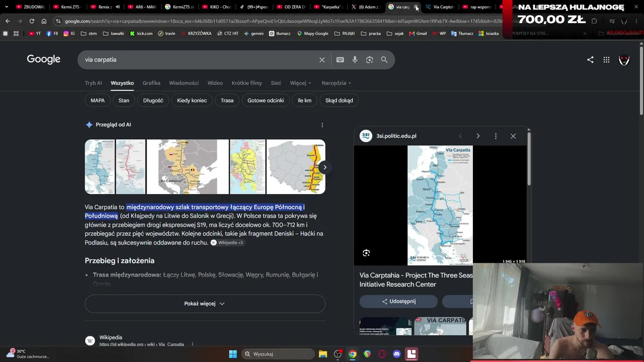Switch to the Sieć results tab

(x=276, y=83)
